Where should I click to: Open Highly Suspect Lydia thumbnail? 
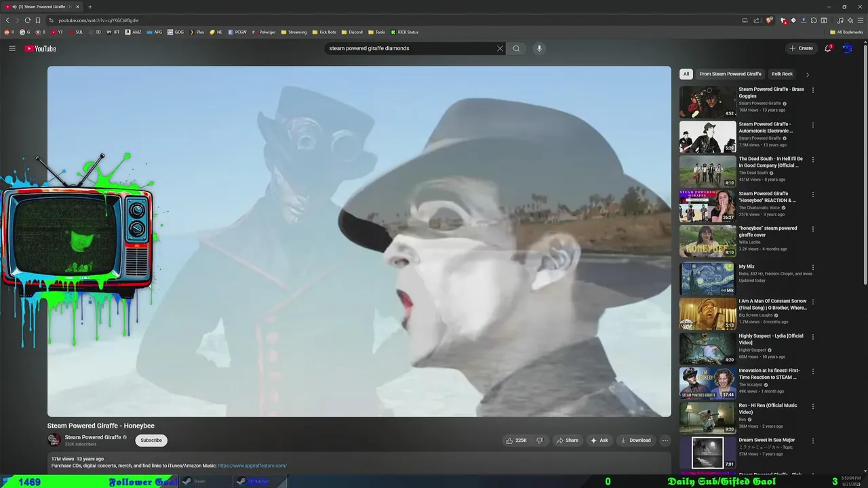point(707,348)
